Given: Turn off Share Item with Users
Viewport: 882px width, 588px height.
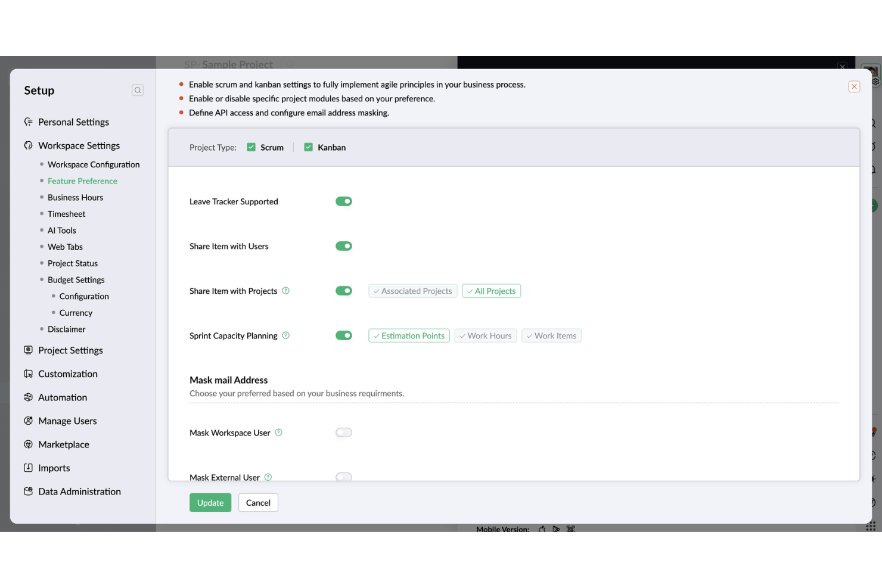Looking at the screenshot, I should 344,246.
